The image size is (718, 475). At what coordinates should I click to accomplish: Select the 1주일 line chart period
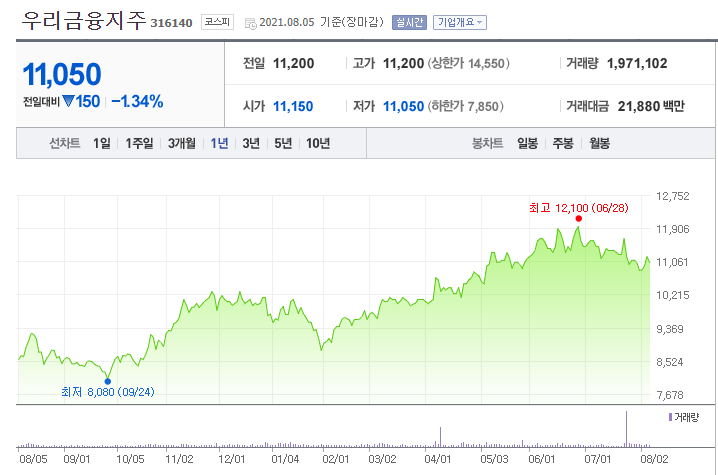[140, 143]
